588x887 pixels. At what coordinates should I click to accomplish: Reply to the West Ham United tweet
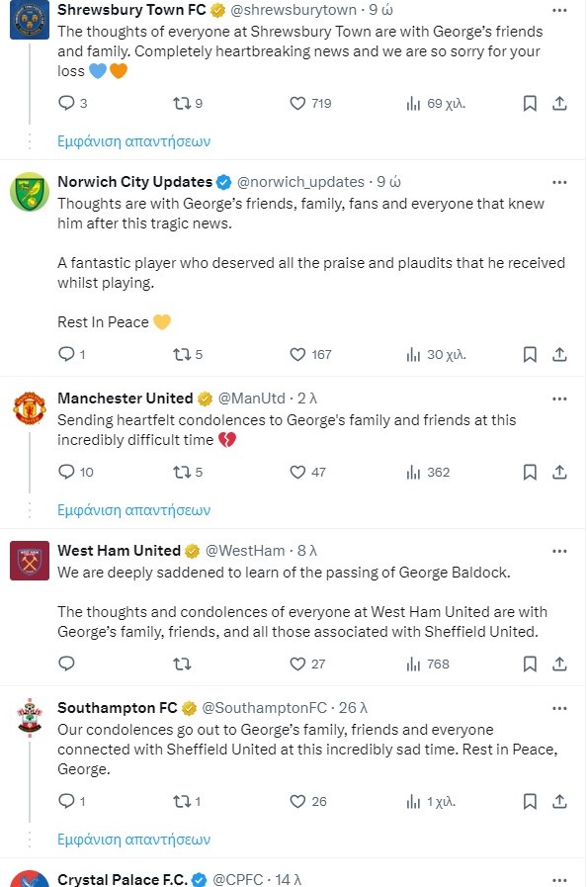tap(67, 663)
